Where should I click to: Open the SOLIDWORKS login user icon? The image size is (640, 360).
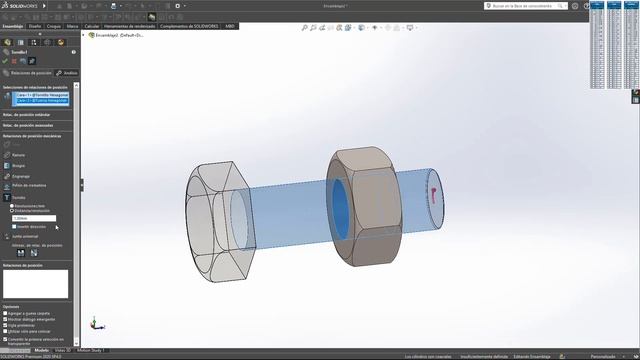[575, 6]
